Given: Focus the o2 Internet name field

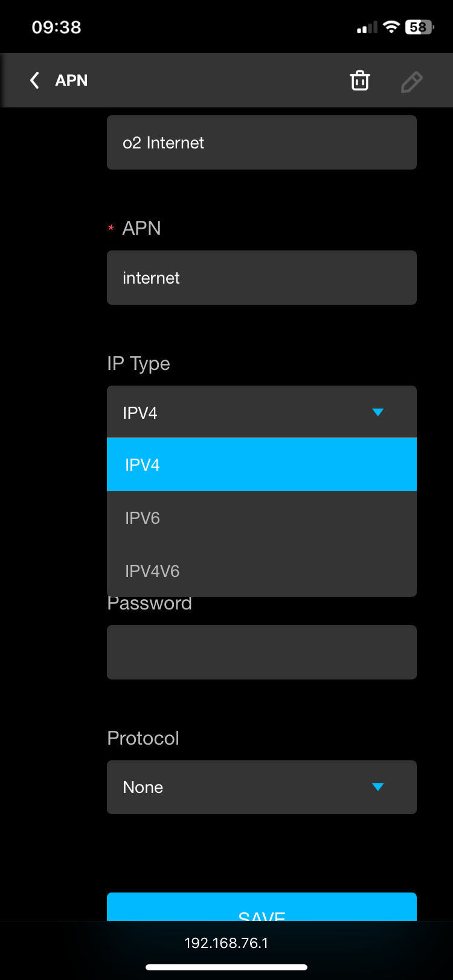Looking at the screenshot, I should [x=262, y=142].
